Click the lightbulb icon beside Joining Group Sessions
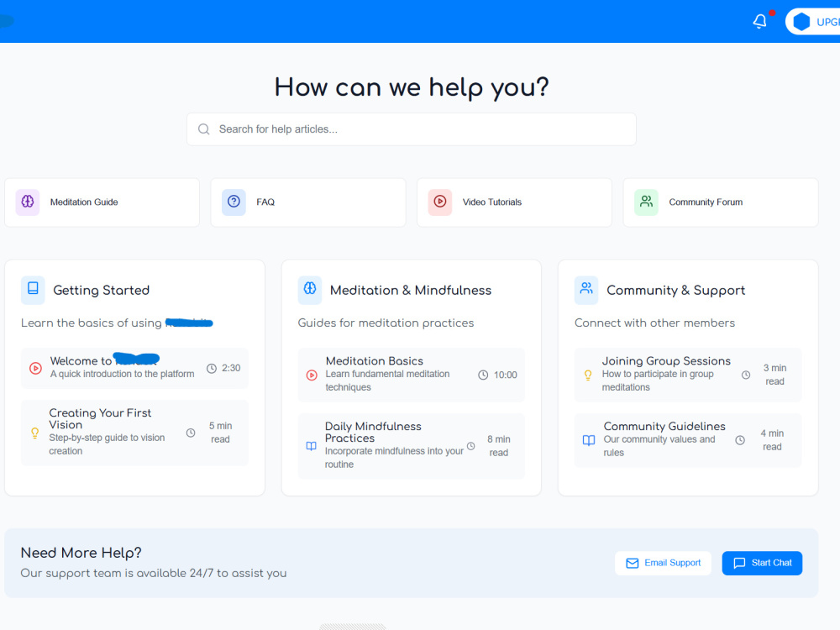The height and width of the screenshot is (630, 840). point(588,375)
